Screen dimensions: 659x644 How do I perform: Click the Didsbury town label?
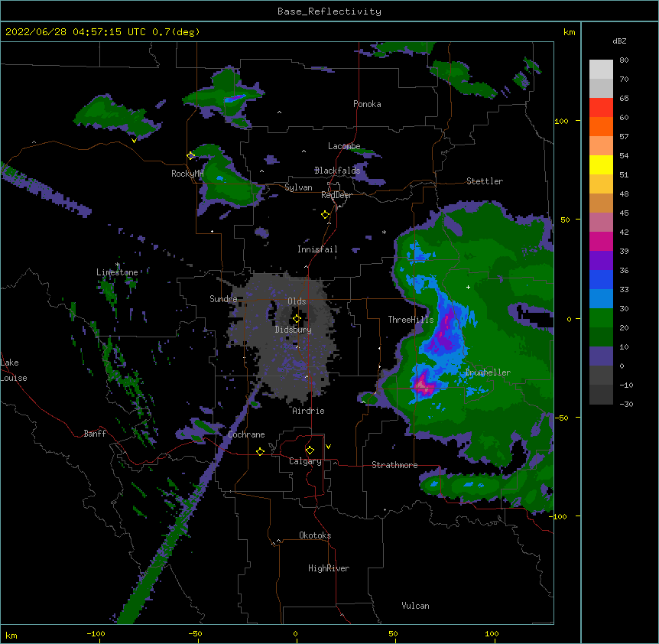pyautogui.click(x=294, y=330)
